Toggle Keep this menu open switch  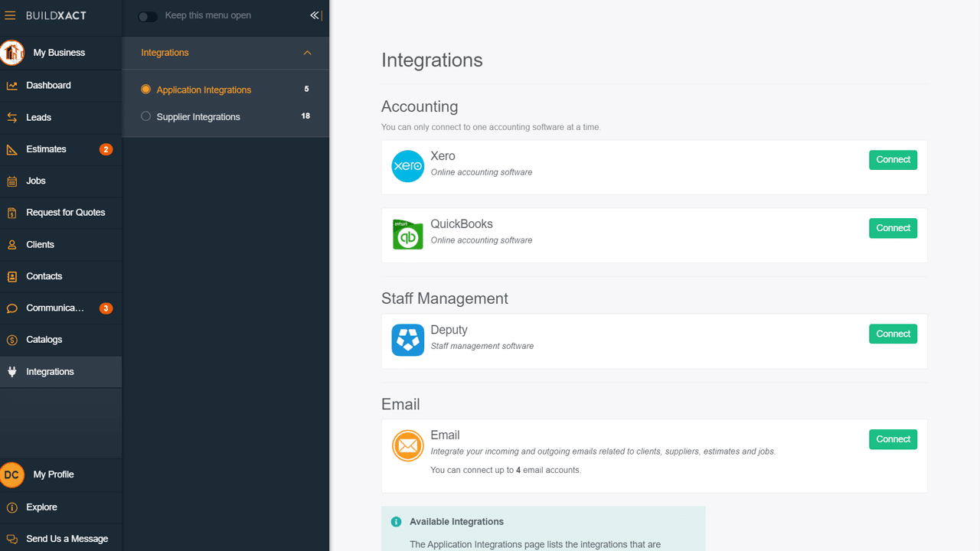point(148,16)
